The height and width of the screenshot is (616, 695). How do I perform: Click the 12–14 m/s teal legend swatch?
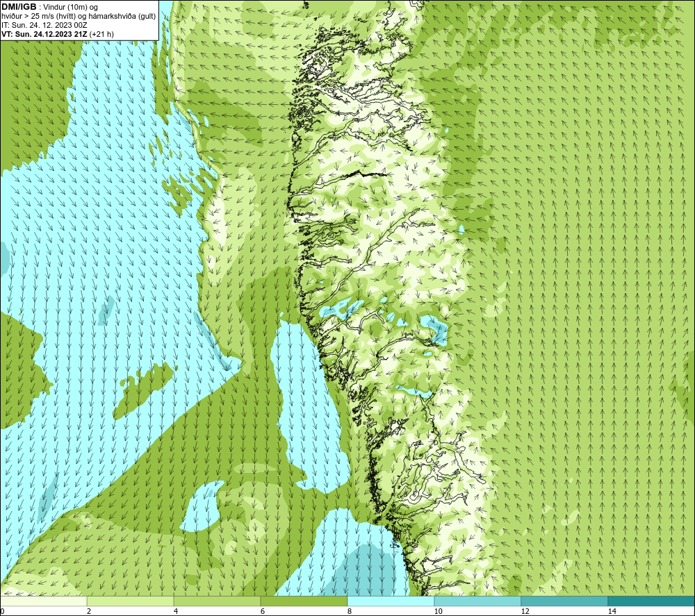(x=564, y=601)
